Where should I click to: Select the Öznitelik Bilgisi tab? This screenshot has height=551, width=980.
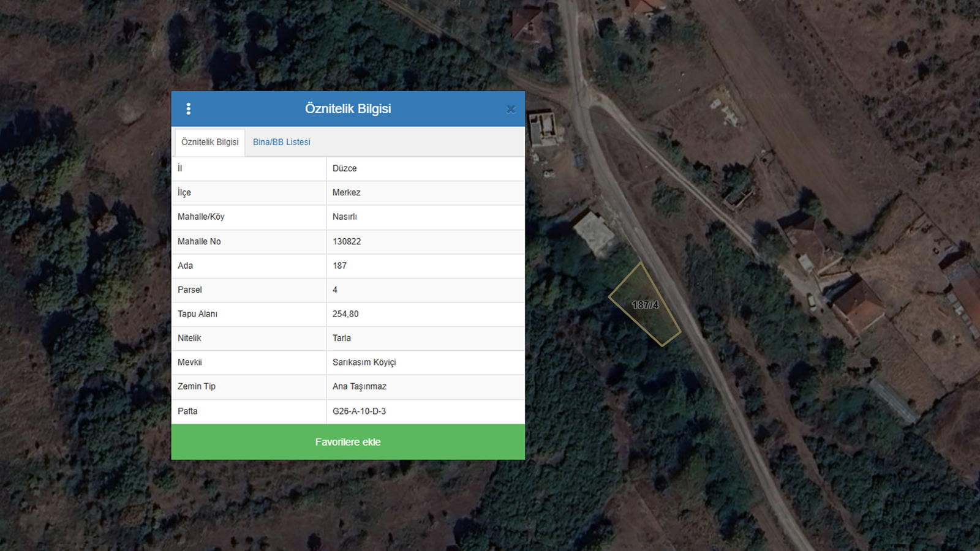click(x=210, y=142)
